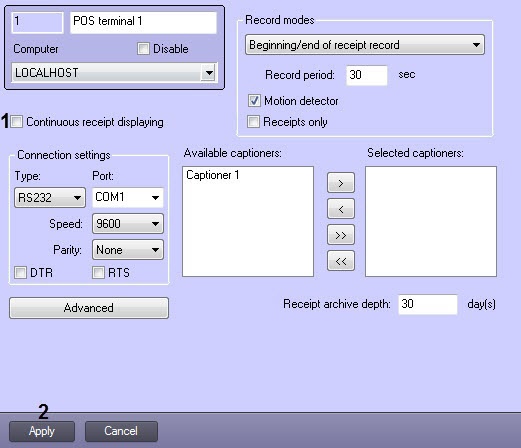The height and width of the screenshot is (448, 521).
Task: Open the COM1 Port dropdown
Action: [128, 197]
